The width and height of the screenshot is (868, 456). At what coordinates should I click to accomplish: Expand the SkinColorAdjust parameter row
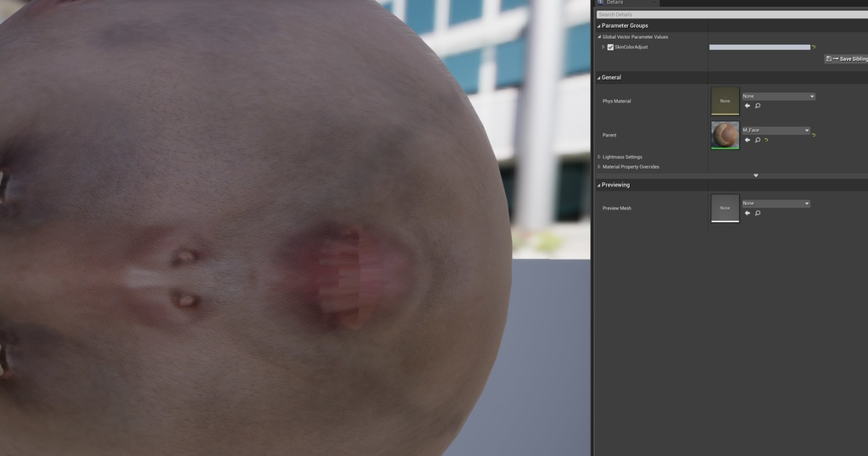[604, 47]
